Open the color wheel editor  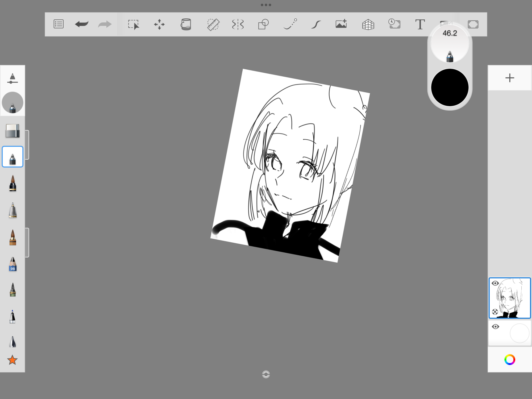510,360
